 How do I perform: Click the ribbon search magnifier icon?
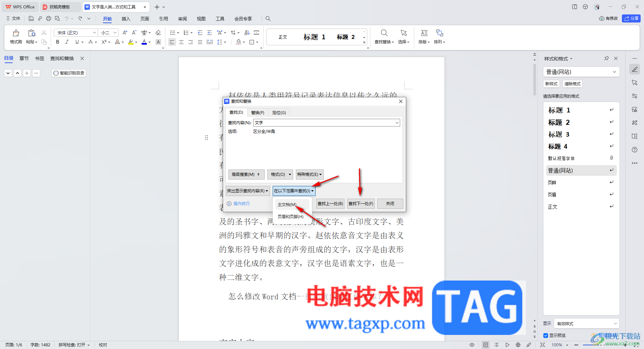[x=268, y=18]
